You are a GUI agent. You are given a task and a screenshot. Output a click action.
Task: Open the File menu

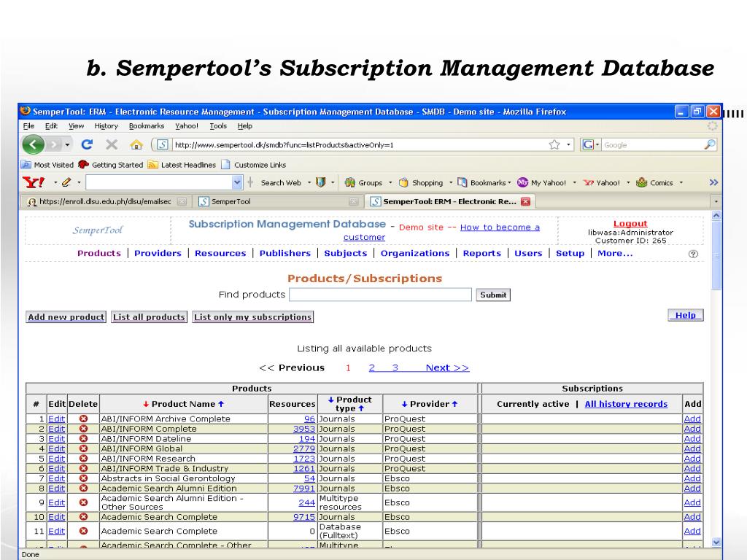tap(29, 125)
